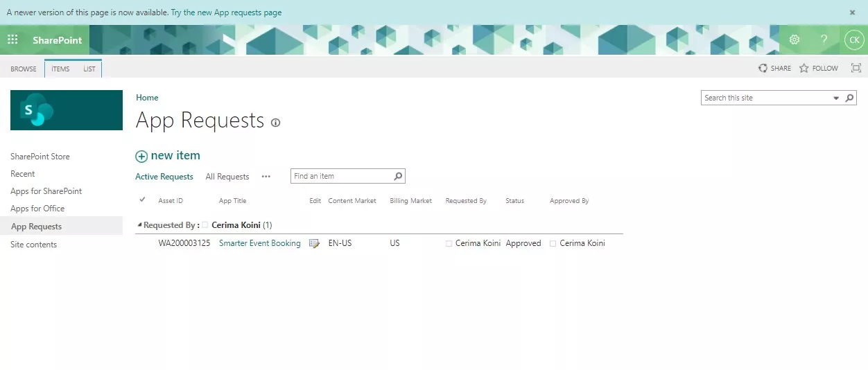Open the CK account avatar menu
This screenshot has width=868, height=370.
853,40
